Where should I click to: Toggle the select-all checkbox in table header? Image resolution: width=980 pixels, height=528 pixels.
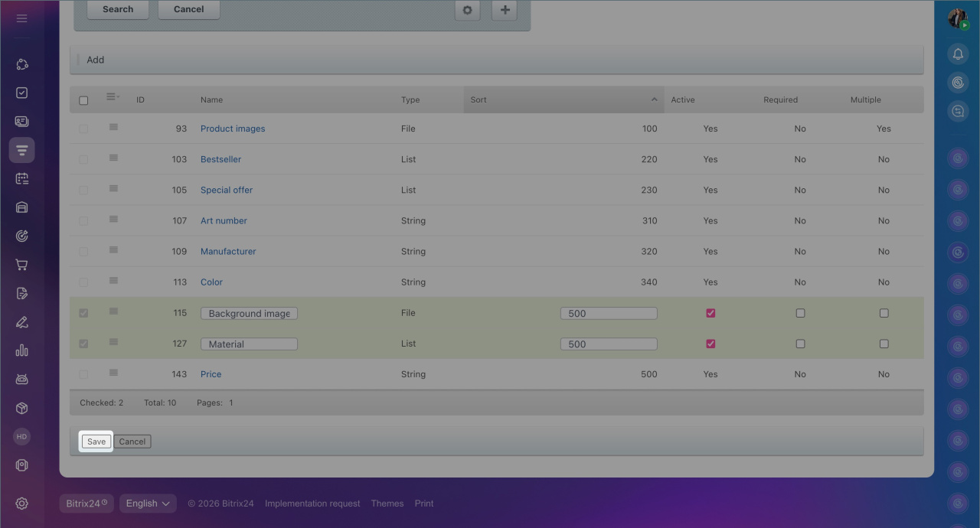(x=83, y=100)
